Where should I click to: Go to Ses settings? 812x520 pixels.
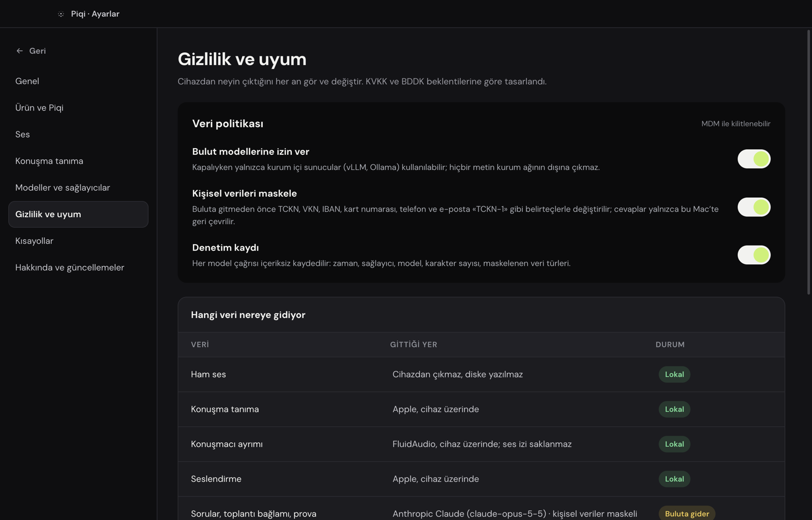pyautogui.click(x=78, y=134)
